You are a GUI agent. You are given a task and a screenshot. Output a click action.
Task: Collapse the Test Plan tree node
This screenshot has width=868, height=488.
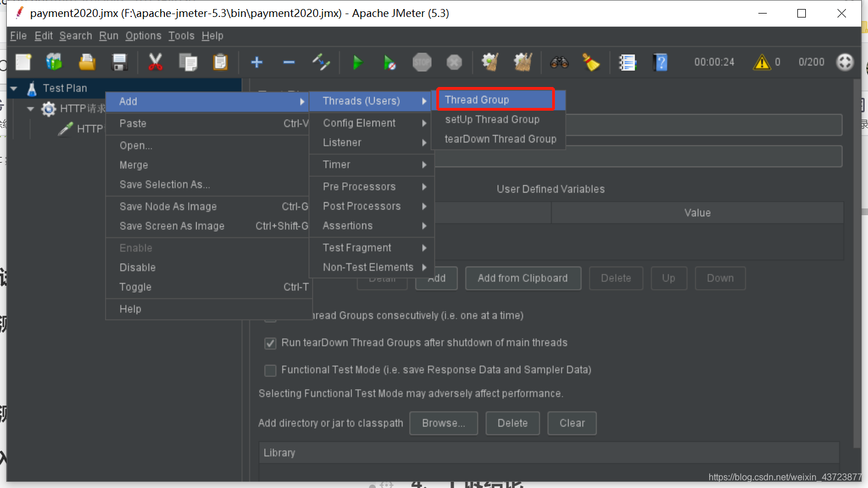(14, 89)
